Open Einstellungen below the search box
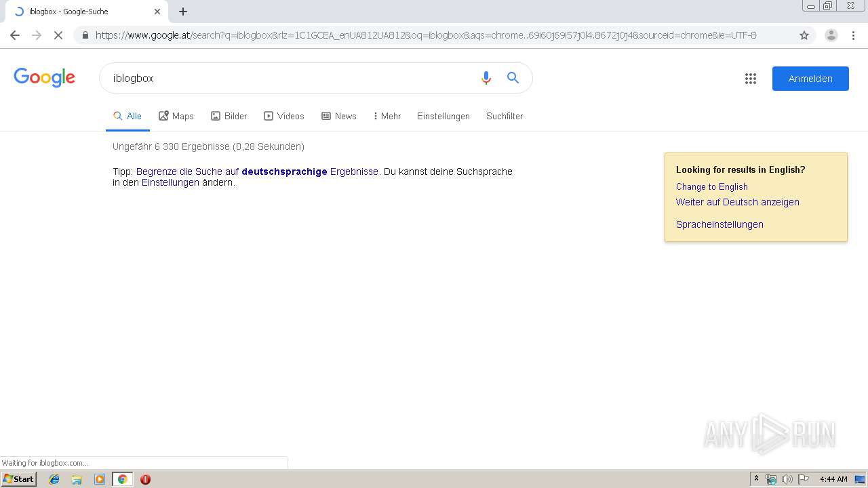868x488 pixels. 443,116
